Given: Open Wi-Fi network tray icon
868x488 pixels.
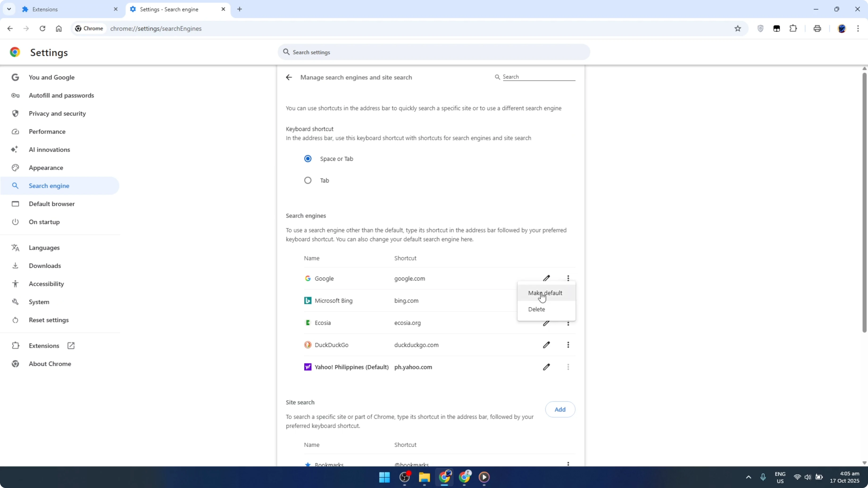Looking at the screenshot, I should (797, 477).
